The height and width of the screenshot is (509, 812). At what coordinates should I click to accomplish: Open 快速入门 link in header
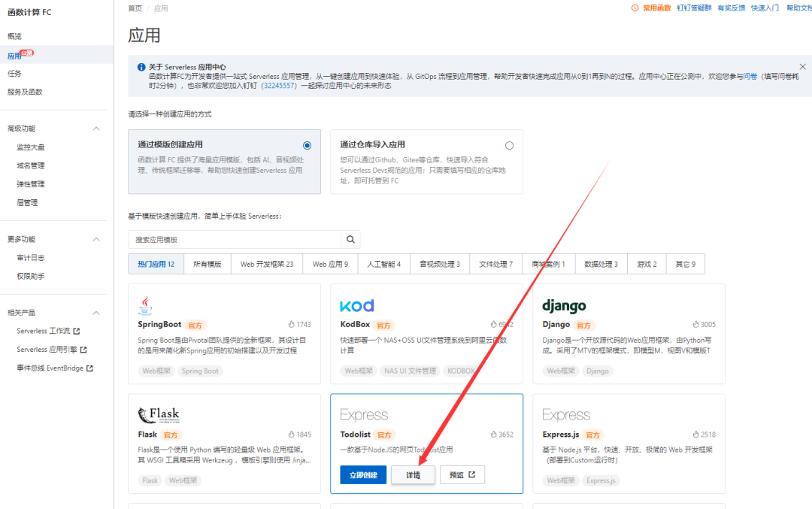coord(765,8)
